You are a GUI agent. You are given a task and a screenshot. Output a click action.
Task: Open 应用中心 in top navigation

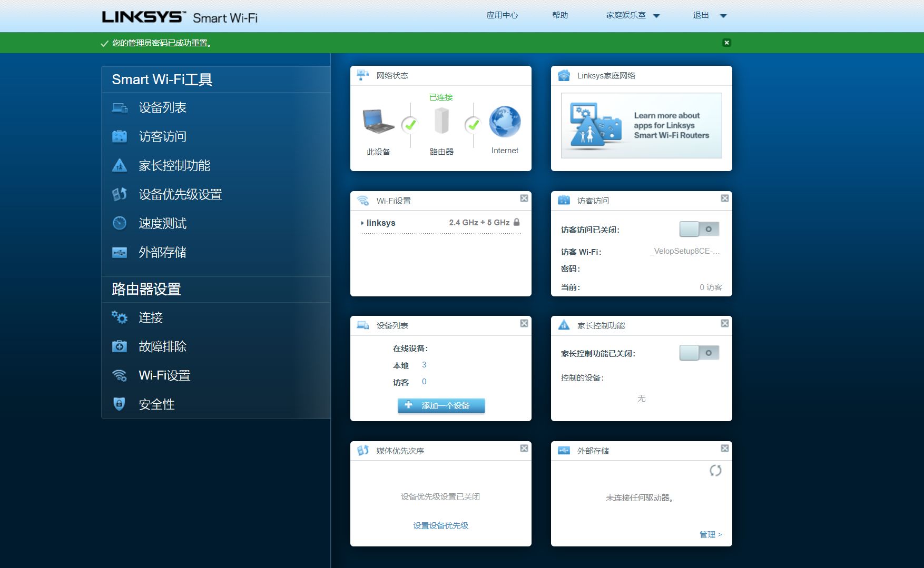[x=502, y=15]
